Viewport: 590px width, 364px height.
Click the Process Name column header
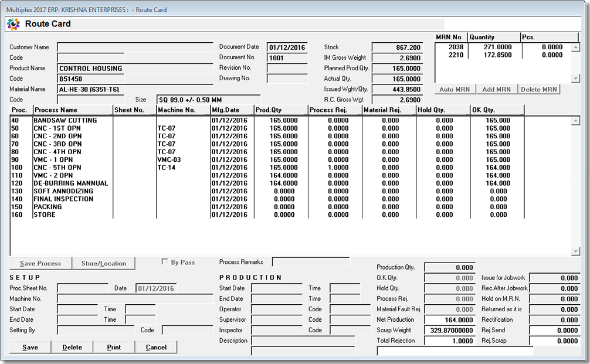[x=72, y=110]
